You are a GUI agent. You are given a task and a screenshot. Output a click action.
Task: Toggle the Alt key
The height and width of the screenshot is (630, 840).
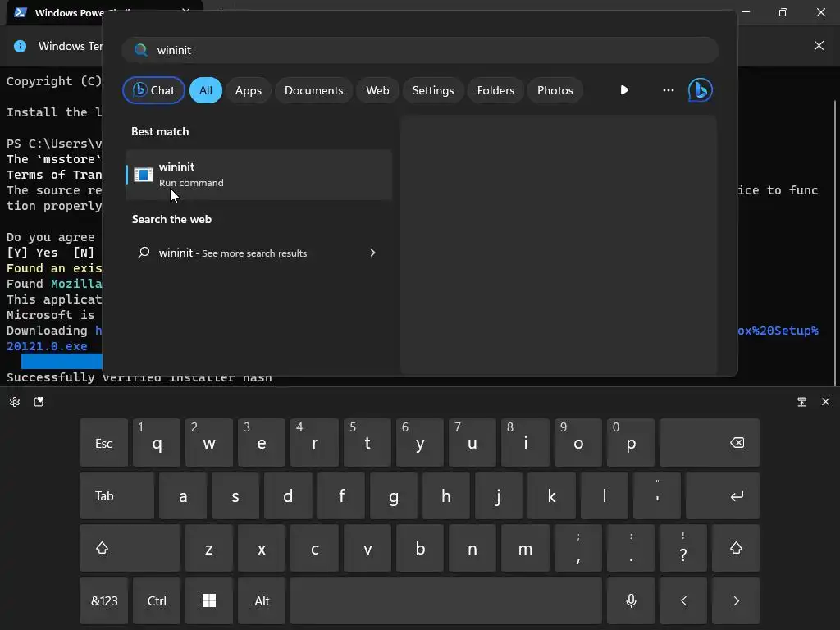[262, 600]
